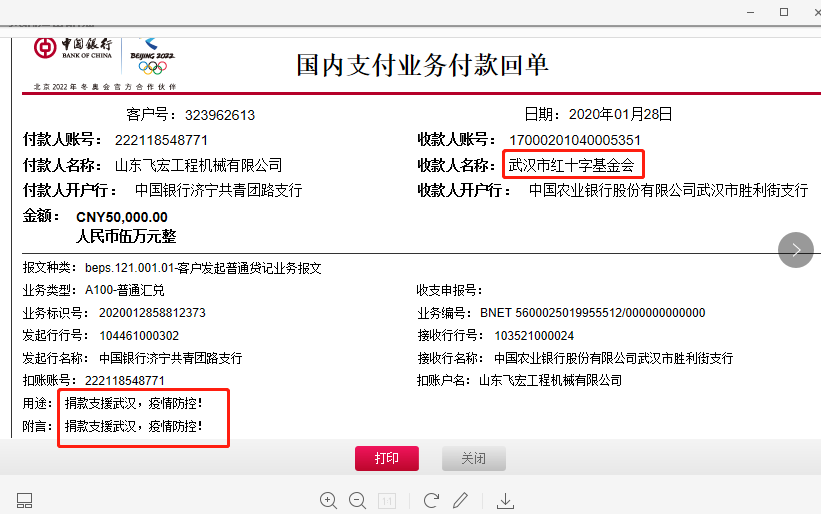Viewport: 821px width, 514px height.
Task: Click the zoom in magnifier icon
Action: 328,501
